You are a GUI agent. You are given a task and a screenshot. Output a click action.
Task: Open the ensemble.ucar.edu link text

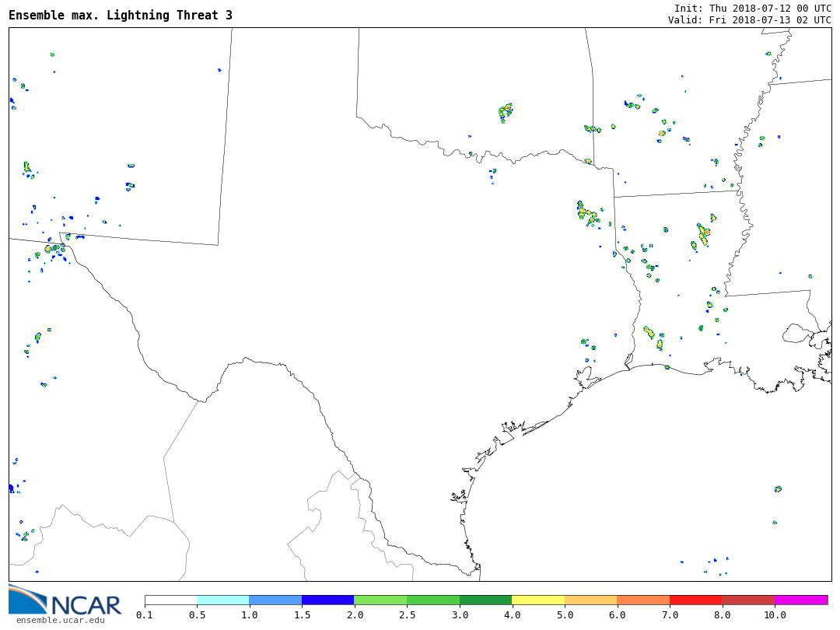60,620
